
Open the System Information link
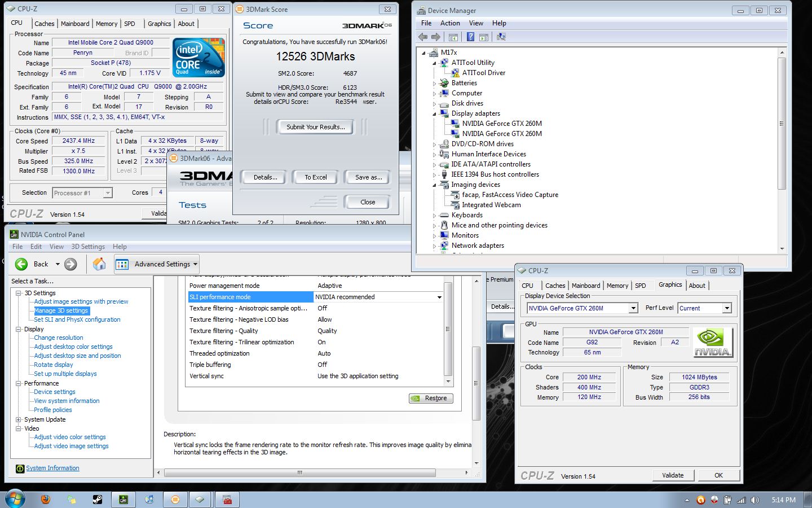coord(52,468)
